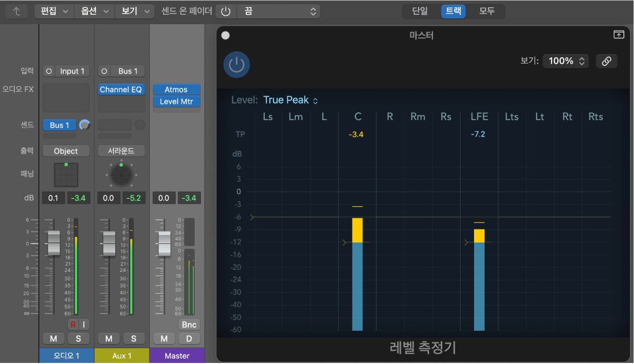The image size is (634, 364).
Task: Click Bnc bounce button
Action: 189,325
